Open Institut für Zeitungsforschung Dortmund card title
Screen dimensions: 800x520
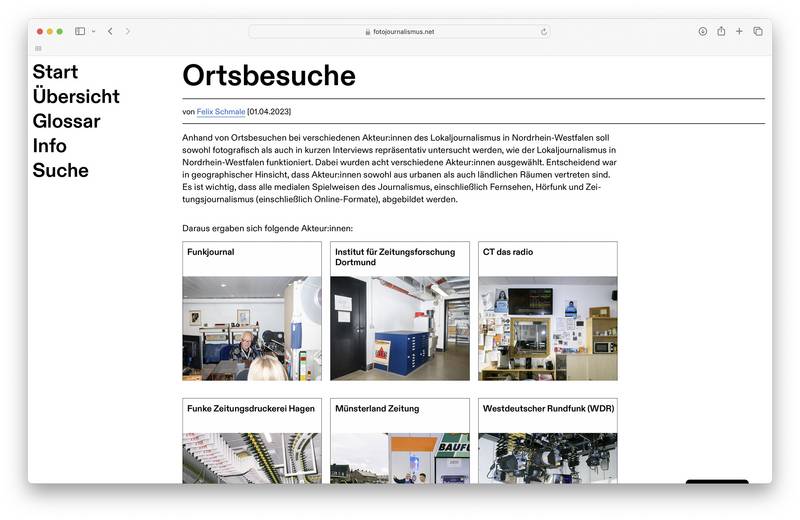click(x=395, y=257)
